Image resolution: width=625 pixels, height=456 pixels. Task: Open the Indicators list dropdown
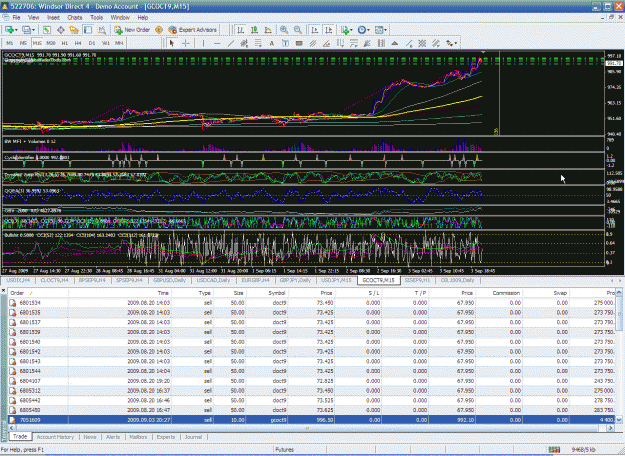[346, 30]
